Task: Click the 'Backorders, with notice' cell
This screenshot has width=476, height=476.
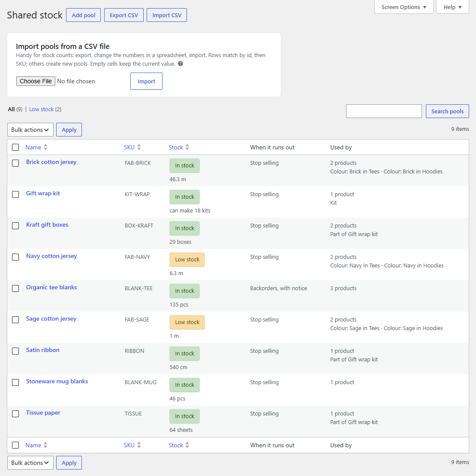Action: (278, 288)
